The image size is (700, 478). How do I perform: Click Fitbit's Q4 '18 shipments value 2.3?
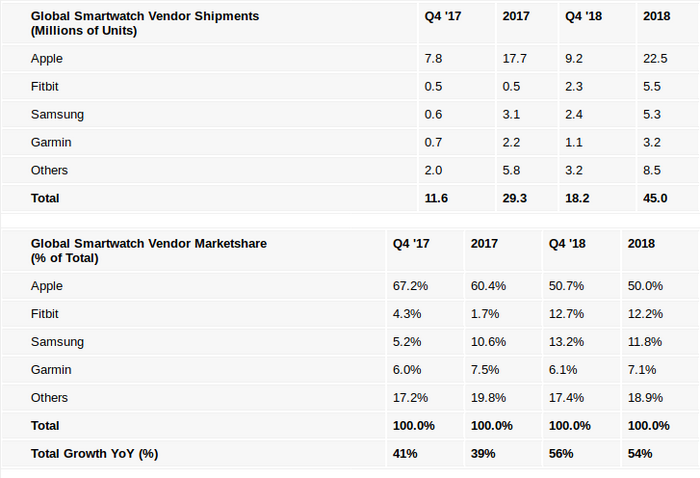pyautogui.click(x=574, y=87)
